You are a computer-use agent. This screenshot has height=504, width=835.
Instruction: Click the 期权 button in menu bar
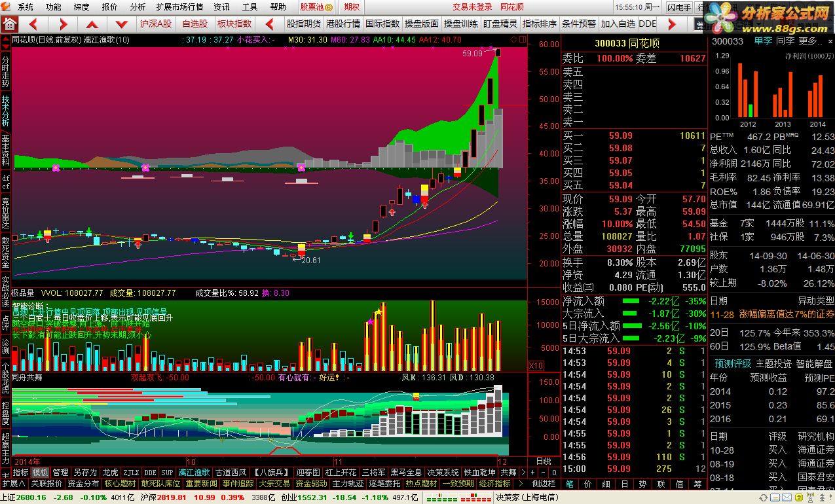(x=352, y=7)
